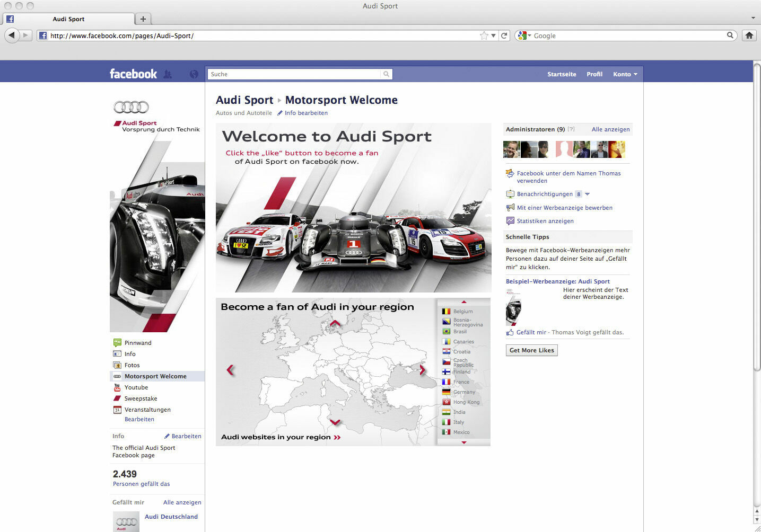The width and height of the screenshot is (761, 532).
Task: Click the browser vertical scrollbar
Action: click(x=757, y=217)
